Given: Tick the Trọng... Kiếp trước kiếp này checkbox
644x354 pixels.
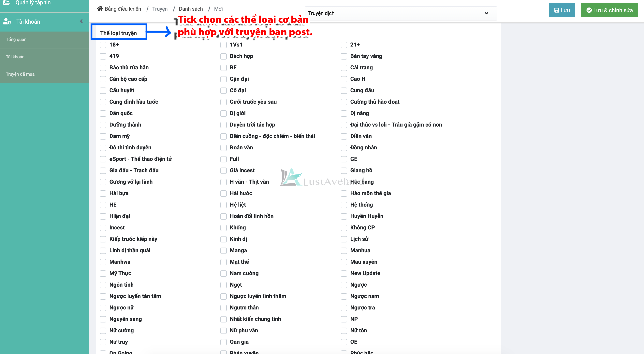Looking at the screenshot, I should point(103,239).
